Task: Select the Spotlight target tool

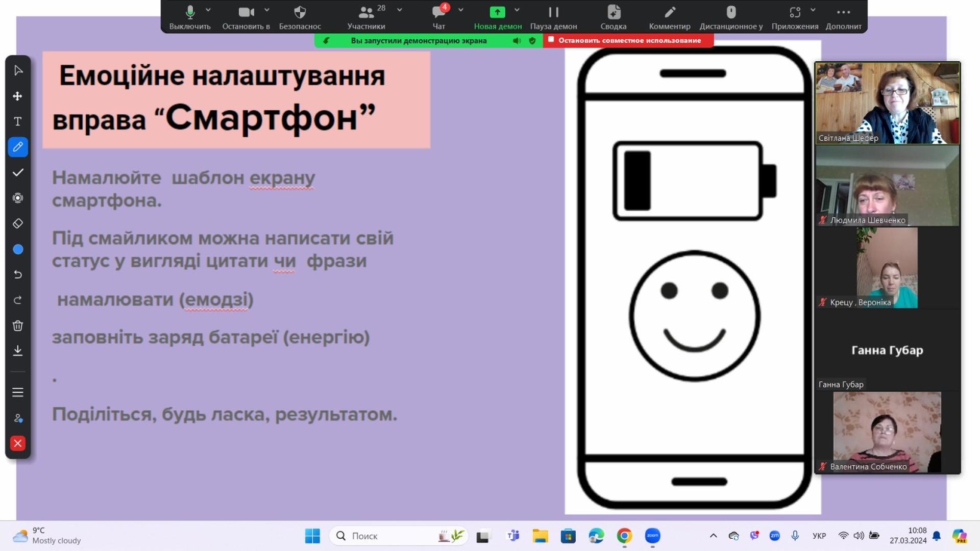Action: tap(18, 198)
